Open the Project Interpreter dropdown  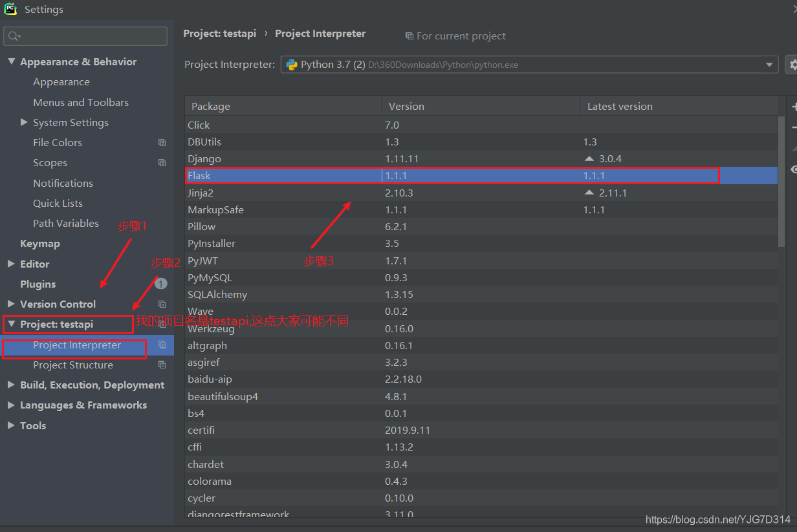[x=770, y=65]
